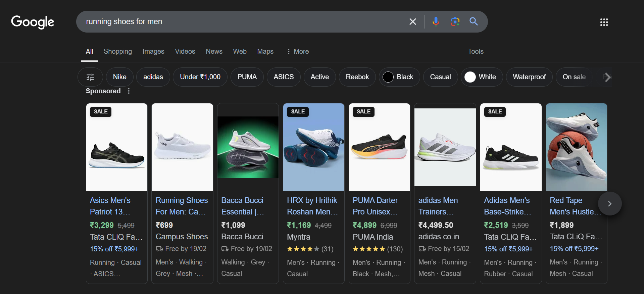The width and height of the screenshot is (644, 294).
Task: Open adidas Men Trainers link
Action: coord(438,206)
